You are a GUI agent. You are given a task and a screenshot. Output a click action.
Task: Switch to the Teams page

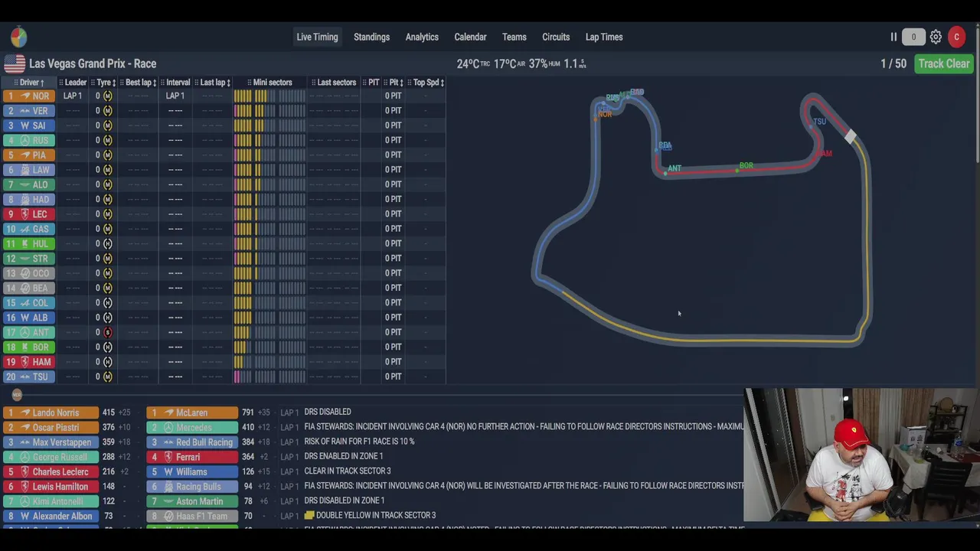point(514,37)
